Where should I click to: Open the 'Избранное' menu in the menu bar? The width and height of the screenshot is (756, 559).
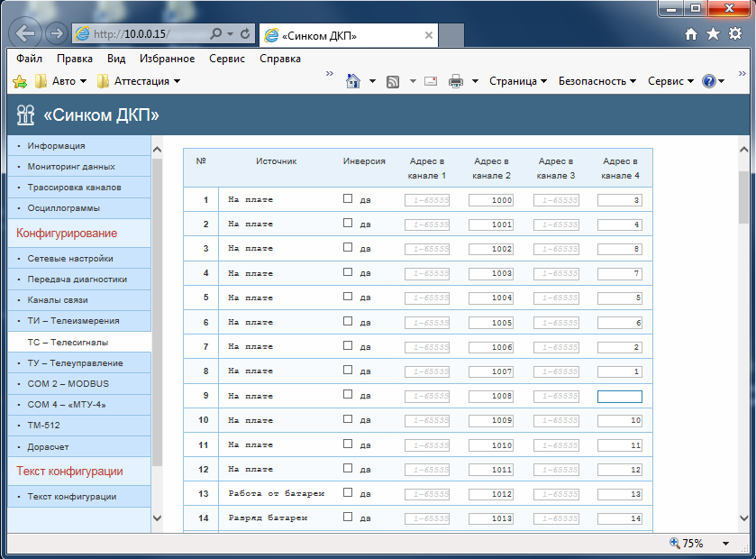(x=167, y=59)
